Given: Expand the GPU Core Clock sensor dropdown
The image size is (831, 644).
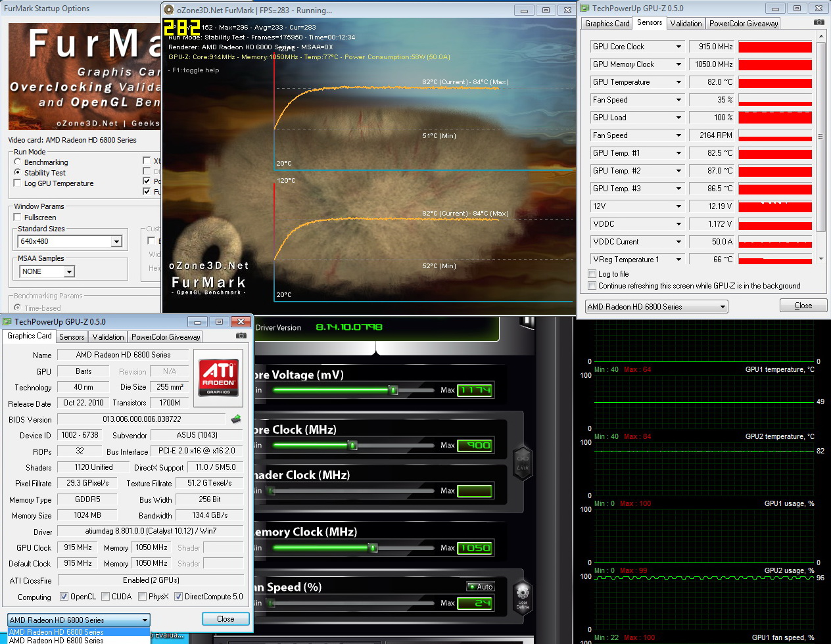Looking at the screenshot, I should [x=678, y=47].
